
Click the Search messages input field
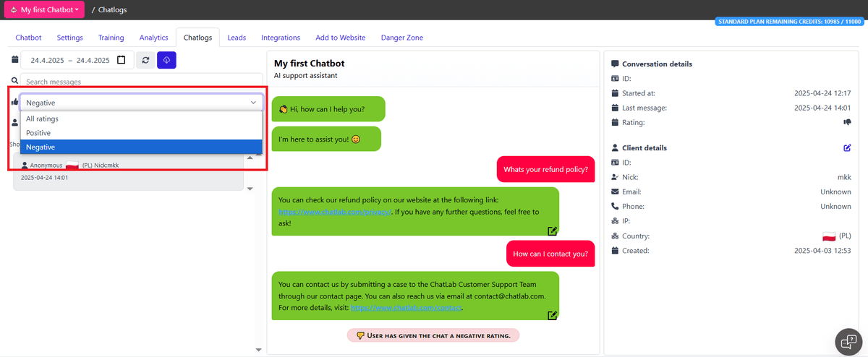point(141,82)
